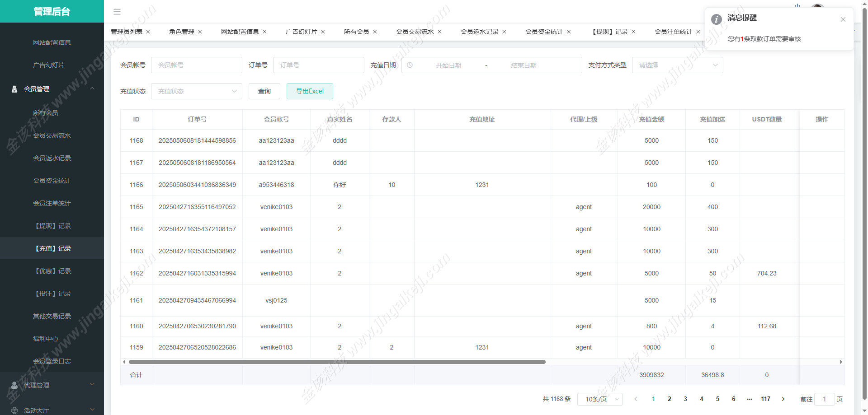Open 福利中心 in sidebar
The height and width of the screenshot is (415, 868).
tap(52, 339)
